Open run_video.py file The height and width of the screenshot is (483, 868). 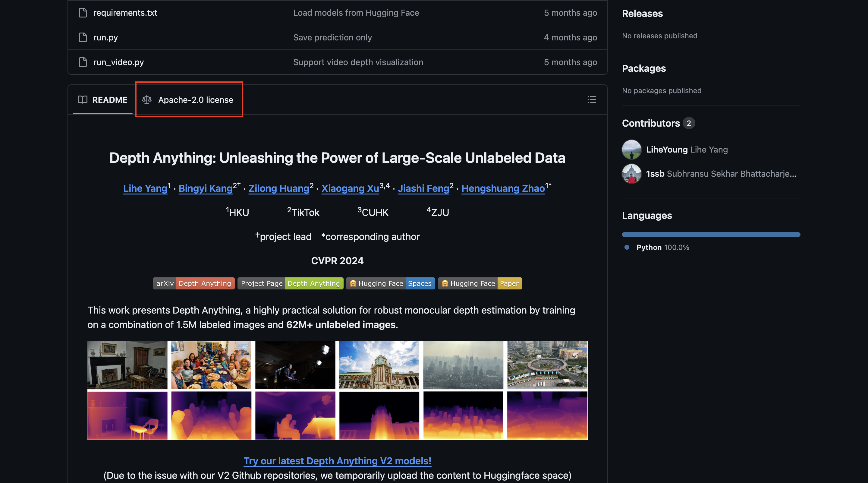coord(119,62)
